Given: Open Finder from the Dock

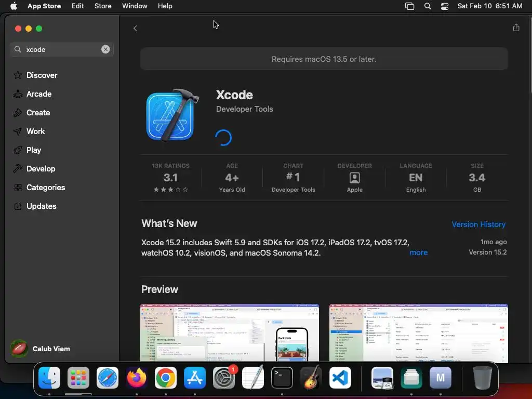Looking at the screenshot, I should [x=49, y=378].
